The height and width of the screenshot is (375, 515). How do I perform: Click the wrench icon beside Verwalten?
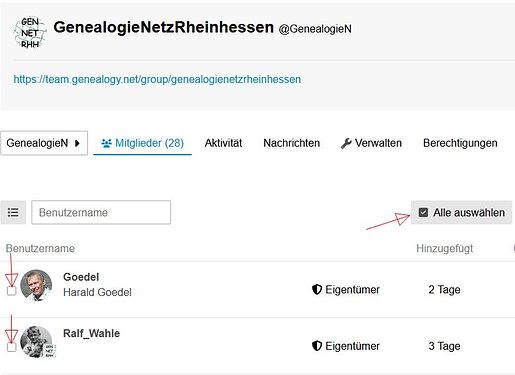(346, 143)
